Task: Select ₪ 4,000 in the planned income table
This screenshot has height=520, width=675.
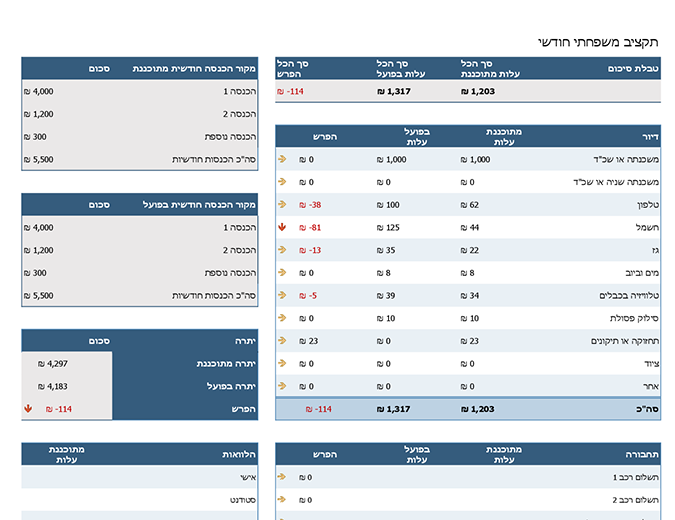Action: 39,91
